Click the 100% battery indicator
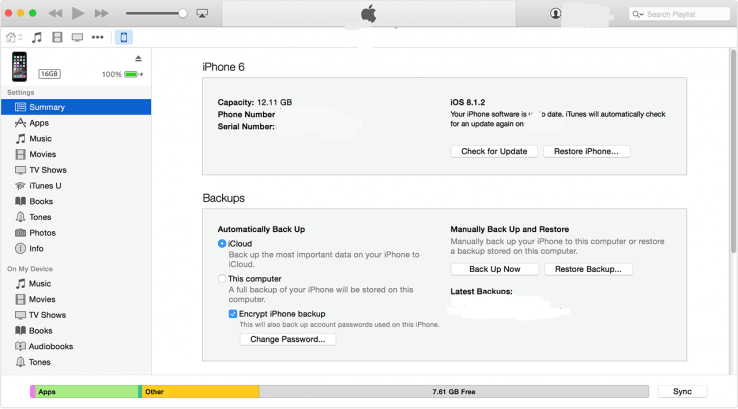This screenshot has height=409, width=738. pos(122,74)
